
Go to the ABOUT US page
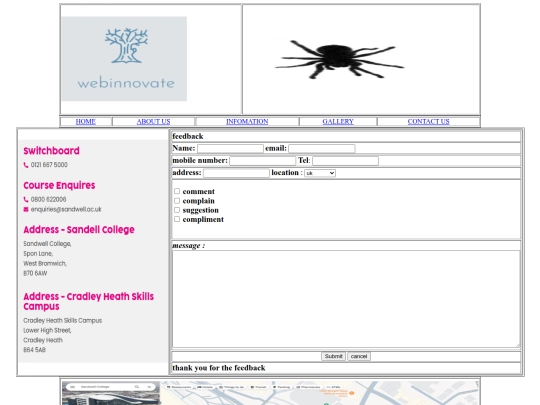pos(153,122)
